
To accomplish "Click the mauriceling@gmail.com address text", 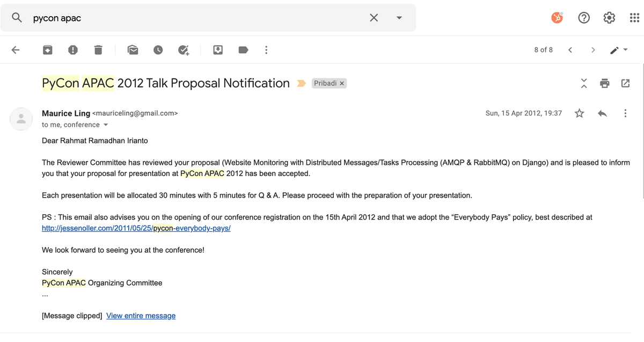I will [135, 113].
